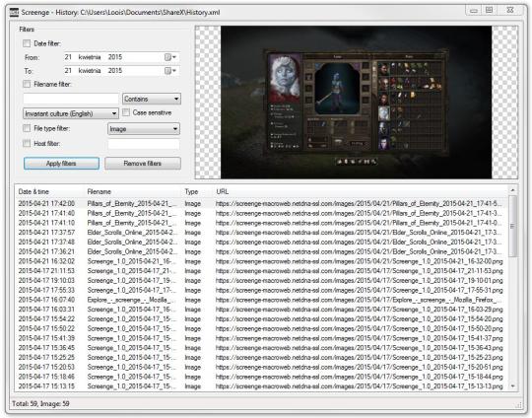The height and width of the screenshot is (418, 532).
Task: Select the row dated 2015-04-21 17:41:40
Action: pos(261,213)
